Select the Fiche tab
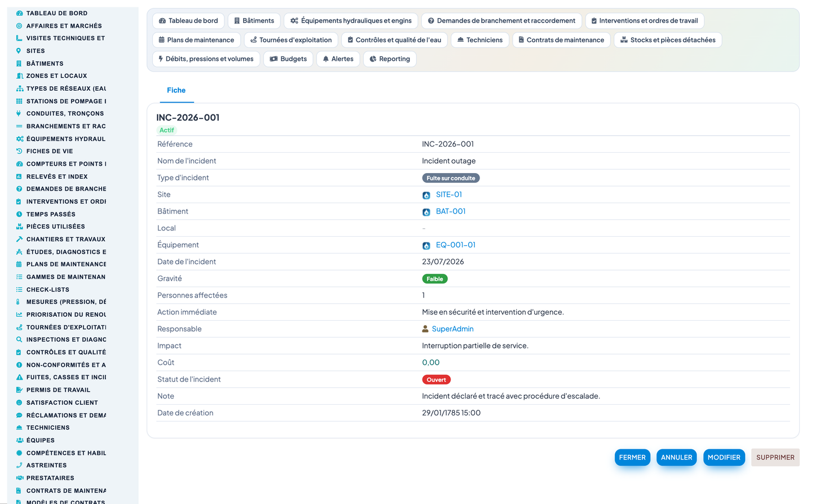This screenshot has height=504, width=815. [177, 90]
